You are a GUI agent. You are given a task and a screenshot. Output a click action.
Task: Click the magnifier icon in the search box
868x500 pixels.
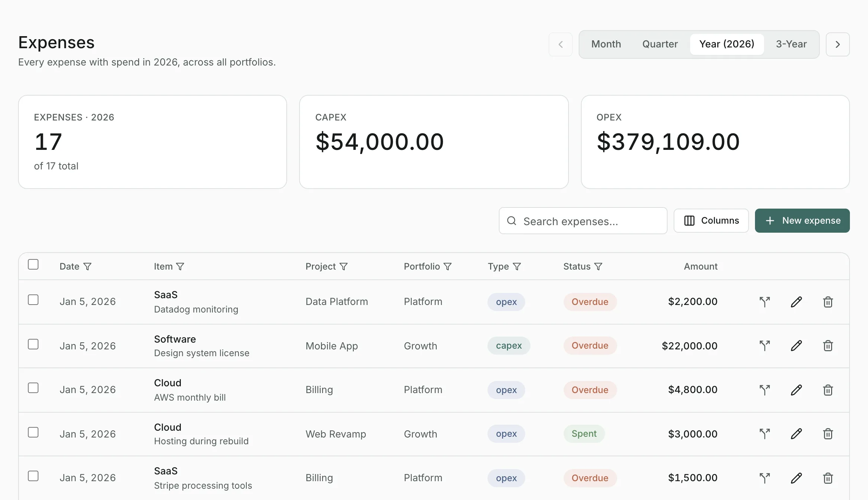click(512, 221)
